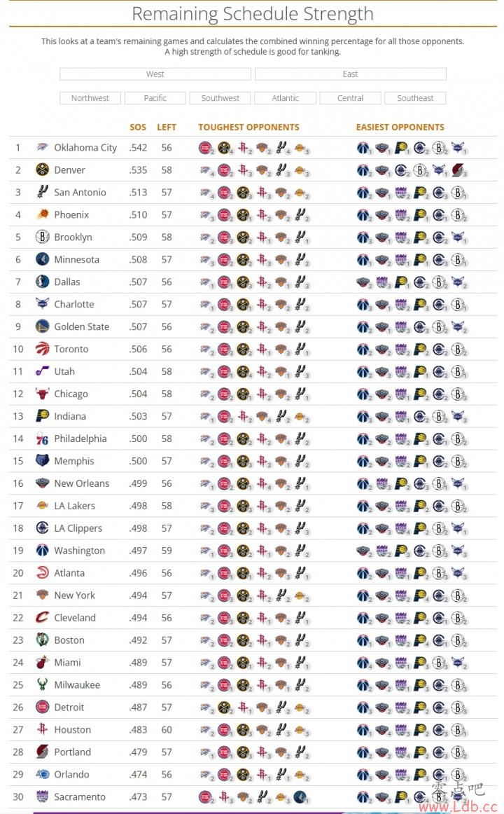Screen dimensions: 504x814
Task: Click the Milwaukee Bucks logo
Action: pyautogui.click(x=43, y=685)
